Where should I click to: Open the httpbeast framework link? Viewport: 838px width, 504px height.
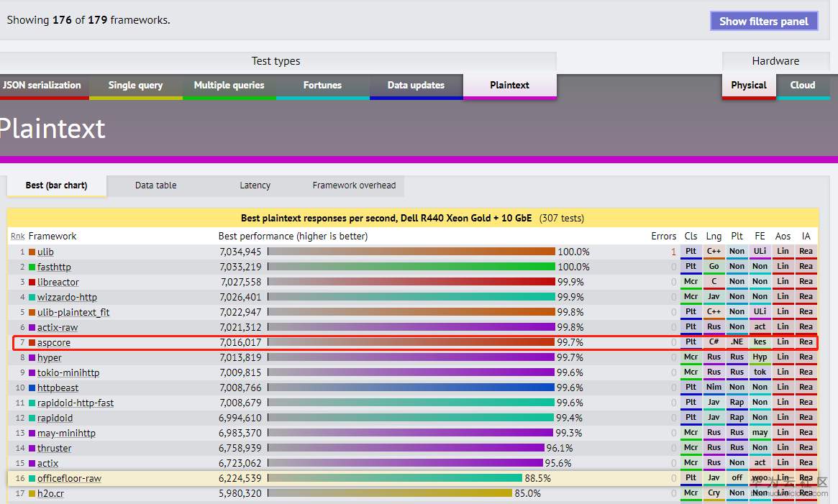click(58, 388)
